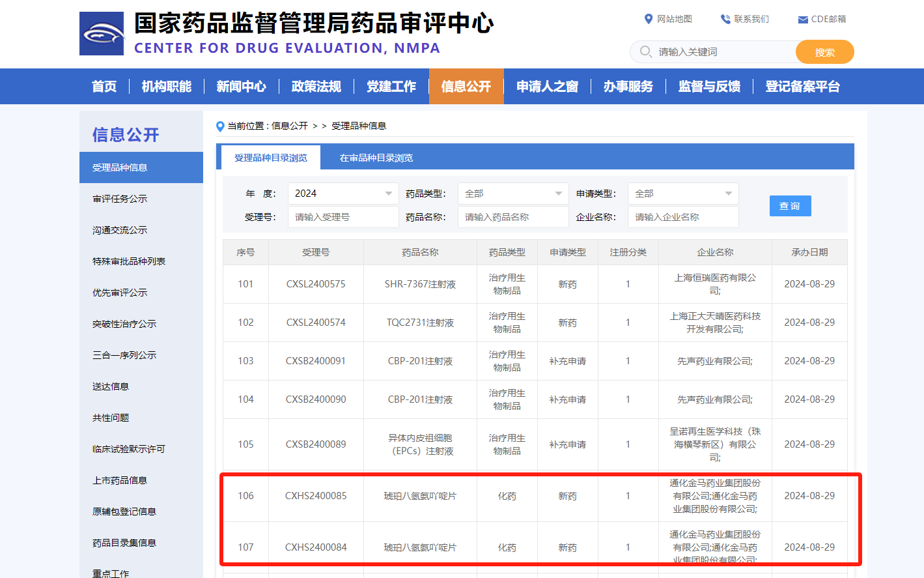Viewport: 924px width, 578px height.
Task: Click 异体内皮祖细胞 drug name cell
Action: (x=420, y=444)
